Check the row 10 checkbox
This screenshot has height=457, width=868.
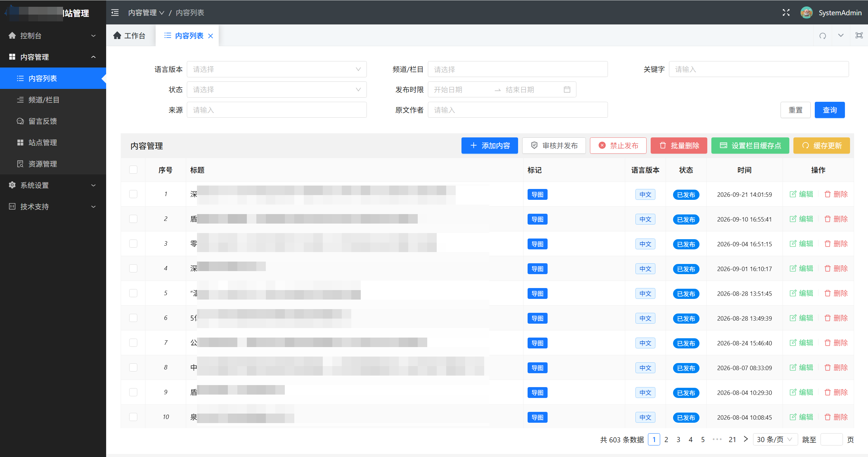(x=133, y=417)
